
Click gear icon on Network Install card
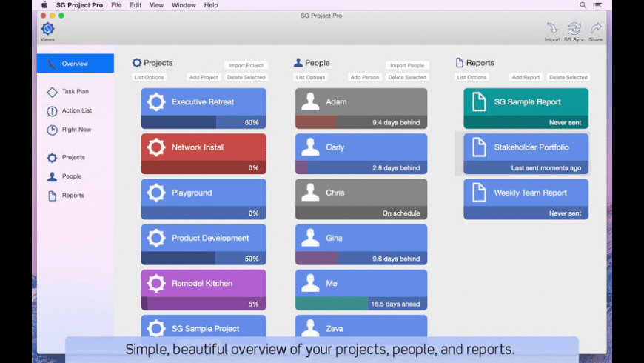tap(156, 147)
